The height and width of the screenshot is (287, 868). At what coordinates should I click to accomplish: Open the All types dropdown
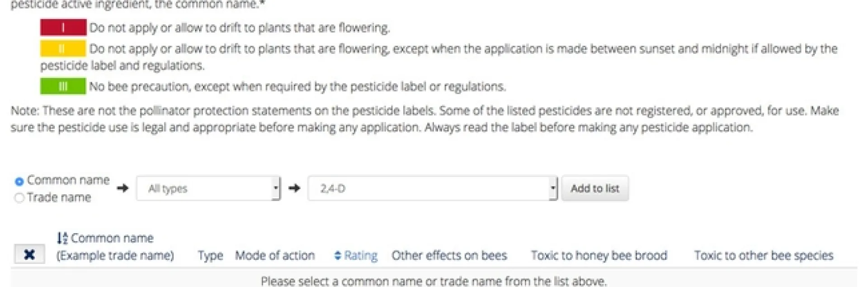208,188
